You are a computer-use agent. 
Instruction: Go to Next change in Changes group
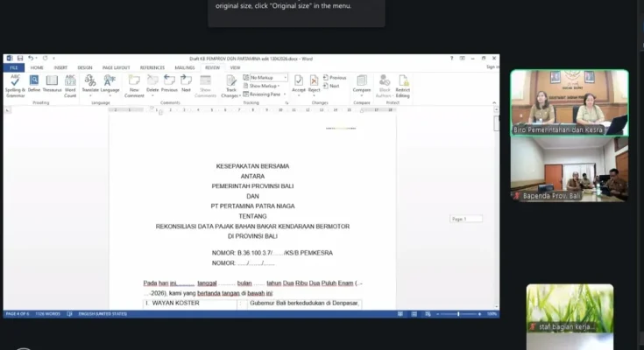334,86
